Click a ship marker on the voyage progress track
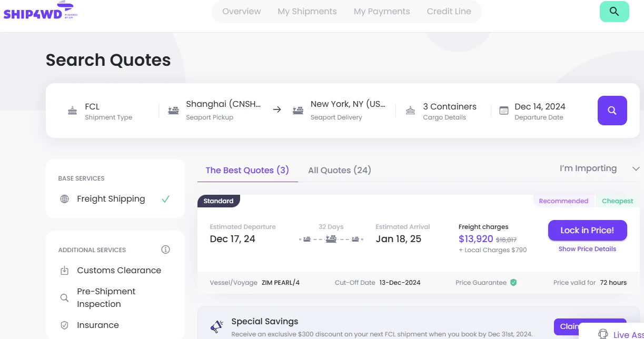644x339 pixels. pyautogui.click(x=331, y=238)
